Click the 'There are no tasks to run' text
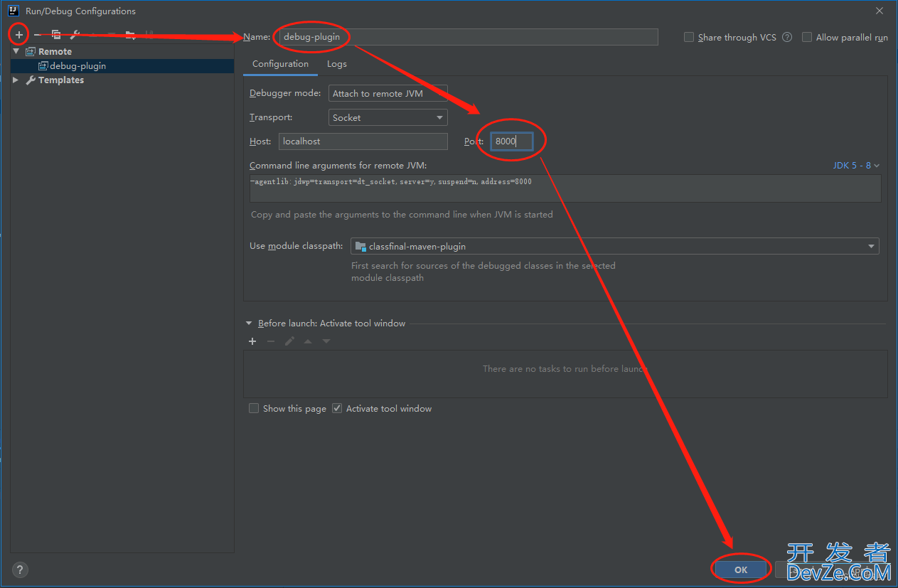Screen dimensions: 898x588 pyautogui.click(x=565, y=368)
